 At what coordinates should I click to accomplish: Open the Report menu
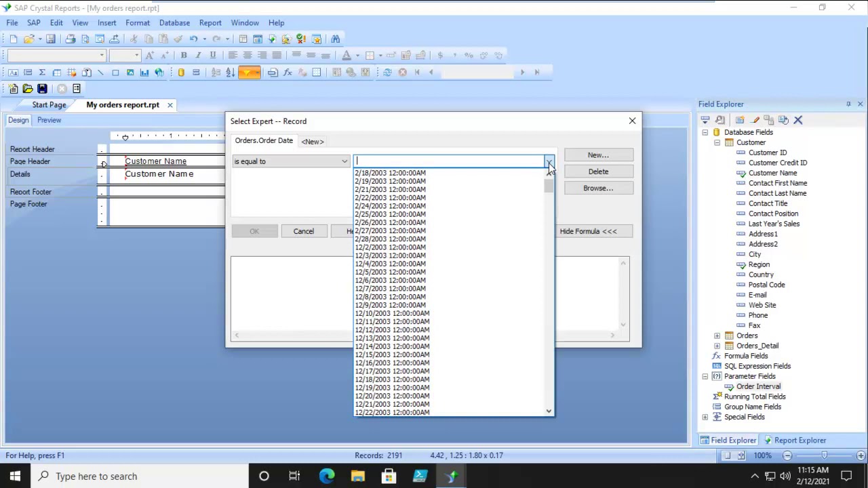point(210,22)
